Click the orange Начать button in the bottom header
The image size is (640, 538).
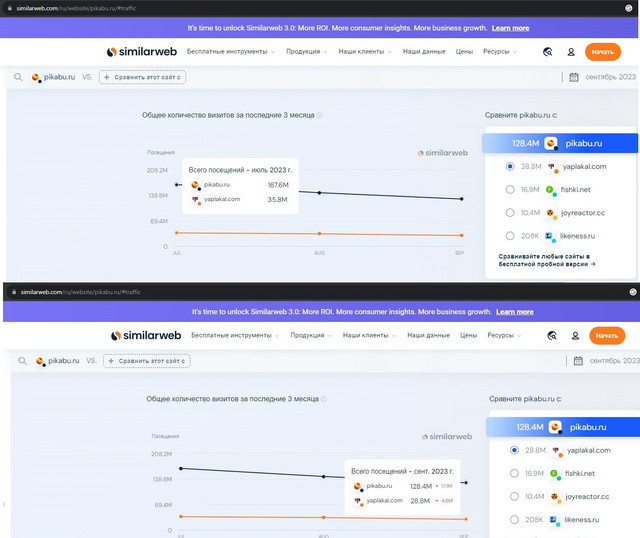coord(607,336)
